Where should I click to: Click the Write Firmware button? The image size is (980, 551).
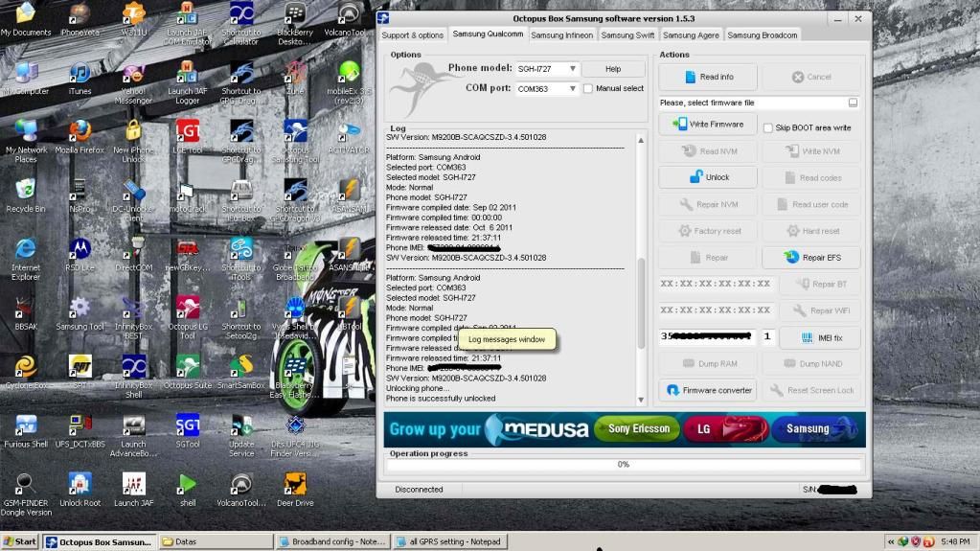[708, 125]
